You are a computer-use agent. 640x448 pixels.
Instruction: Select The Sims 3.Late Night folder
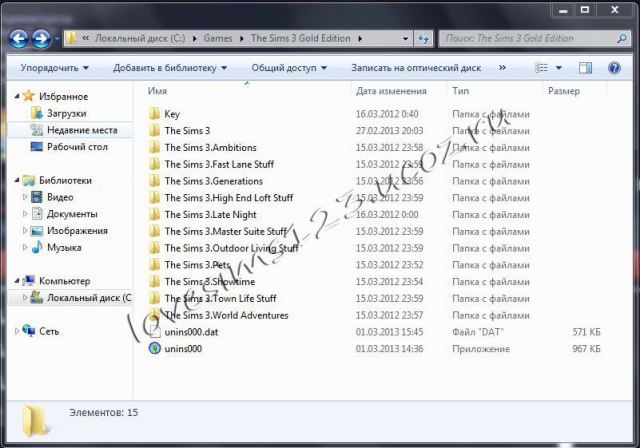point(210,214)
